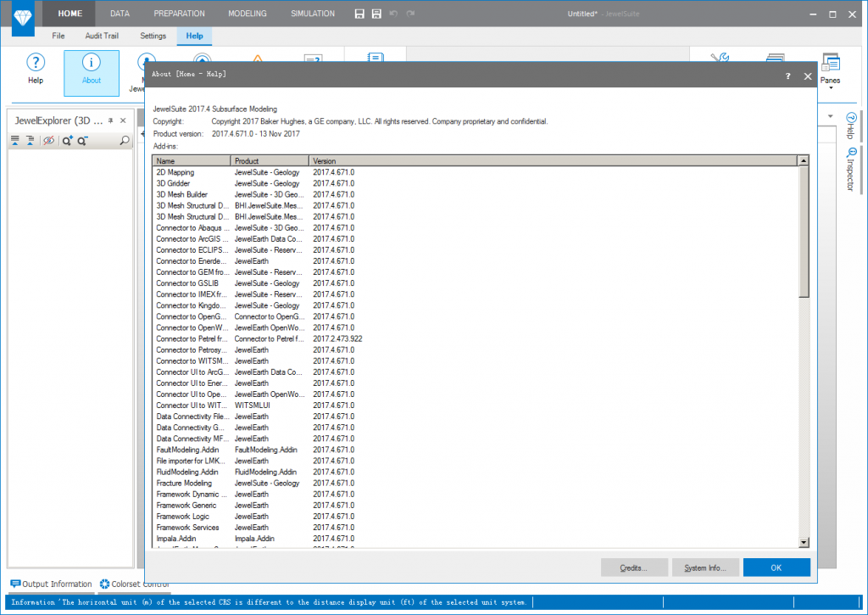Open the File sub-tab
Image resolution: width=868 pixels, height=615 pixels.
(58, 36)
